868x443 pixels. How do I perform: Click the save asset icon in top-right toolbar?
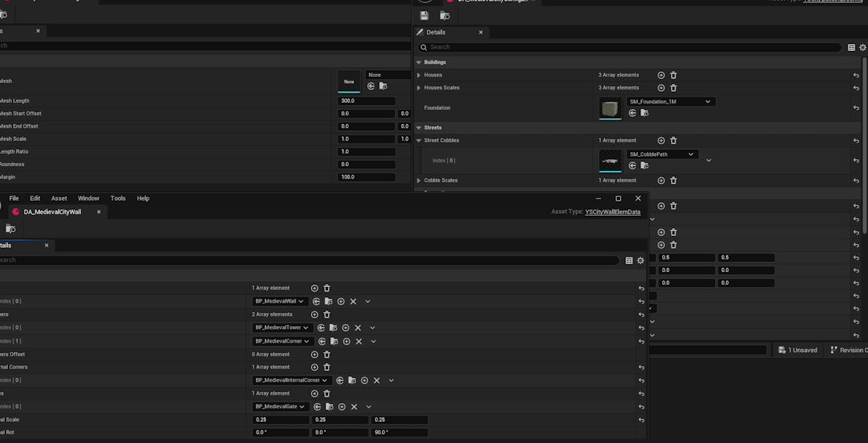424,16
